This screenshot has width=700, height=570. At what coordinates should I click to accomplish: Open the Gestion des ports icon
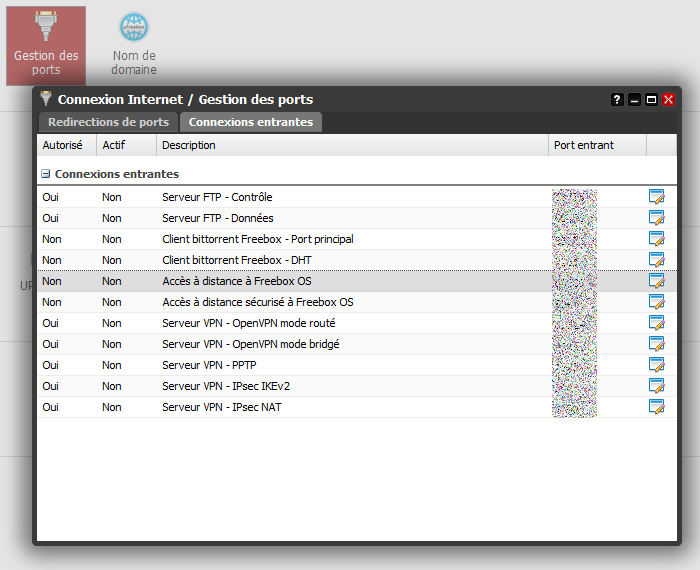point(46,46)
